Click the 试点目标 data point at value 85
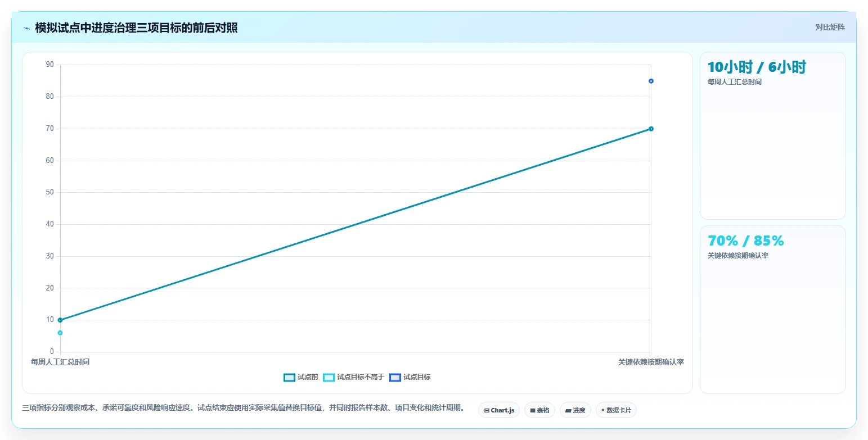The height and width of the screenshot is (440, 868). click(x=651, y=81)
